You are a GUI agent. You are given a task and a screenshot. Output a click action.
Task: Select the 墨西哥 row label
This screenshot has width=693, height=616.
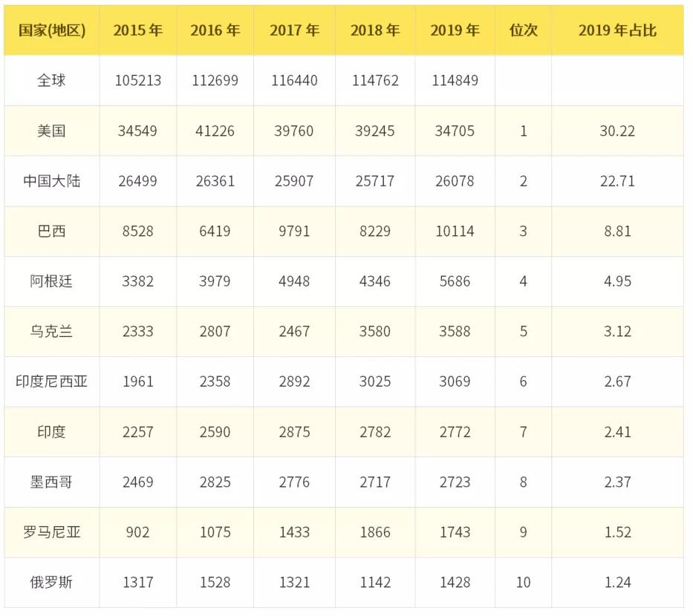(51, 482)
